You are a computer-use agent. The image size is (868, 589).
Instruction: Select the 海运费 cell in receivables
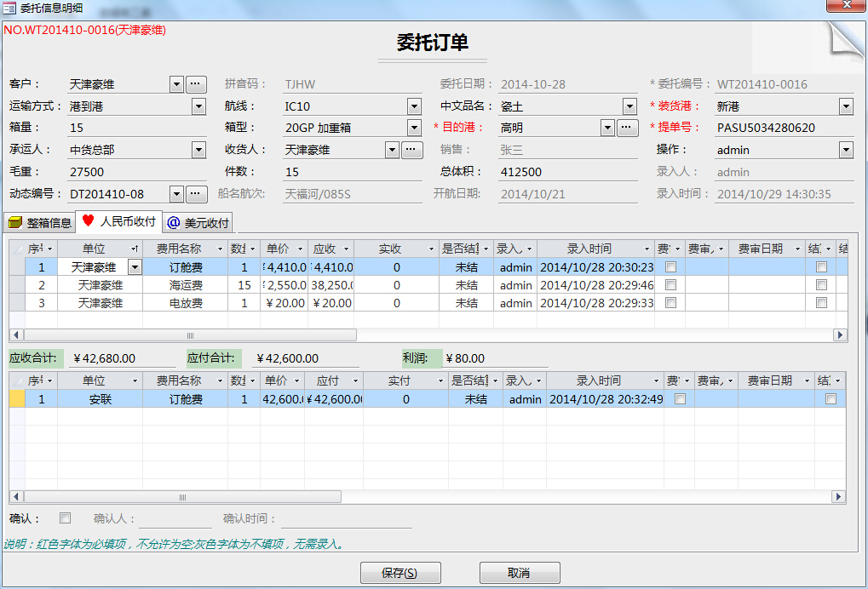click(x=186, y=285)
